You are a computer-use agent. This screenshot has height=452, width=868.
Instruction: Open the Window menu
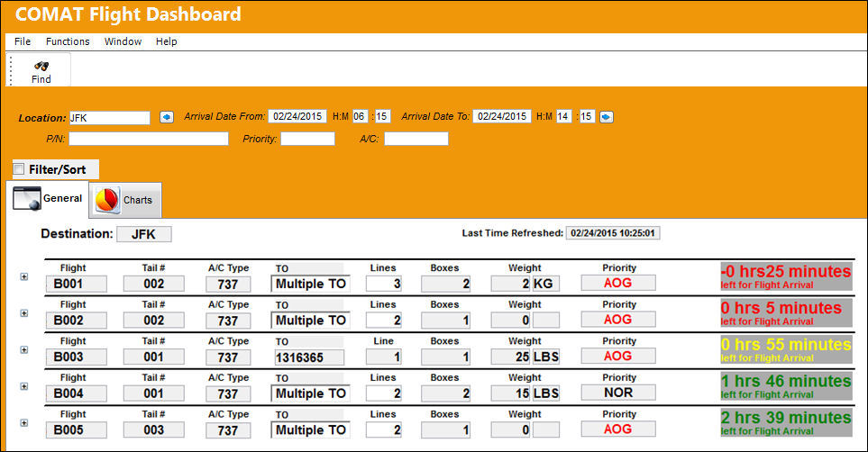123,41
